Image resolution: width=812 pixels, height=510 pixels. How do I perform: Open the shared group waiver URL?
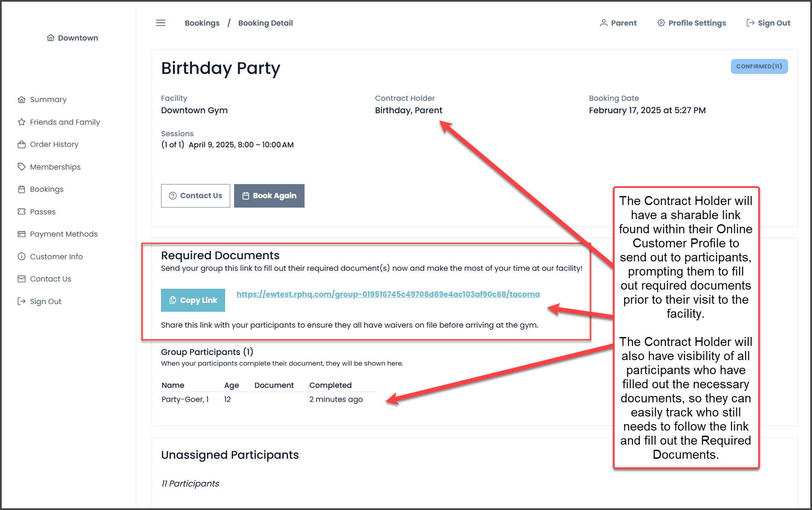pos(388,294)
